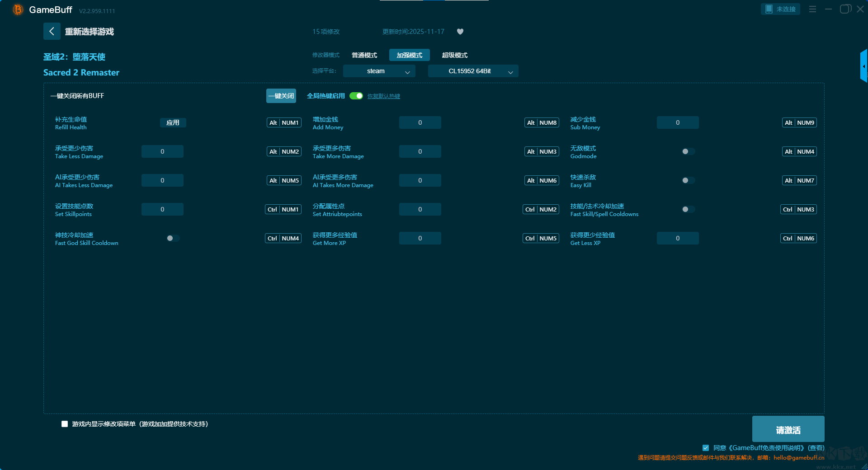Click the Ctrl NUM2 hotkey box

click(x=541, y=209)
